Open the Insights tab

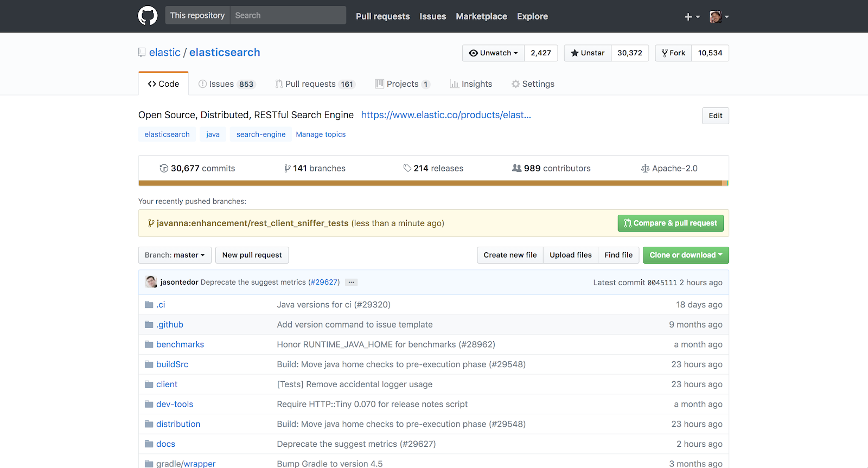click(471, 84)
